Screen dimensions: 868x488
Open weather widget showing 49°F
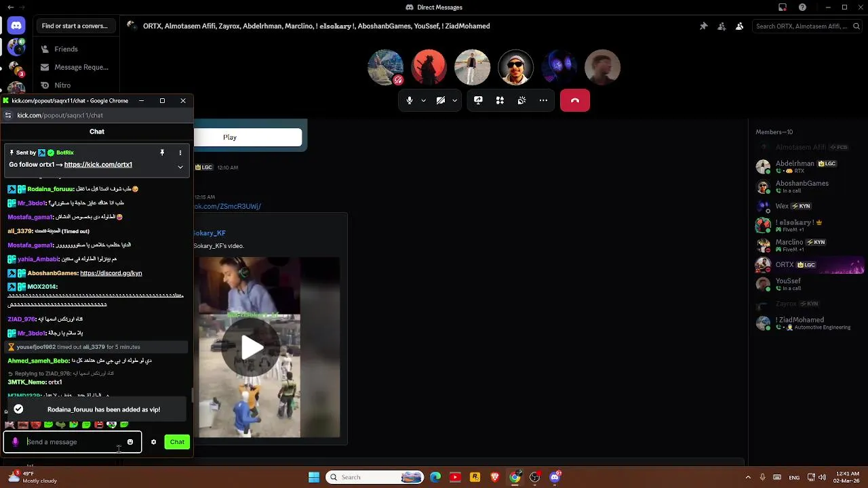[x=31, y=477]
